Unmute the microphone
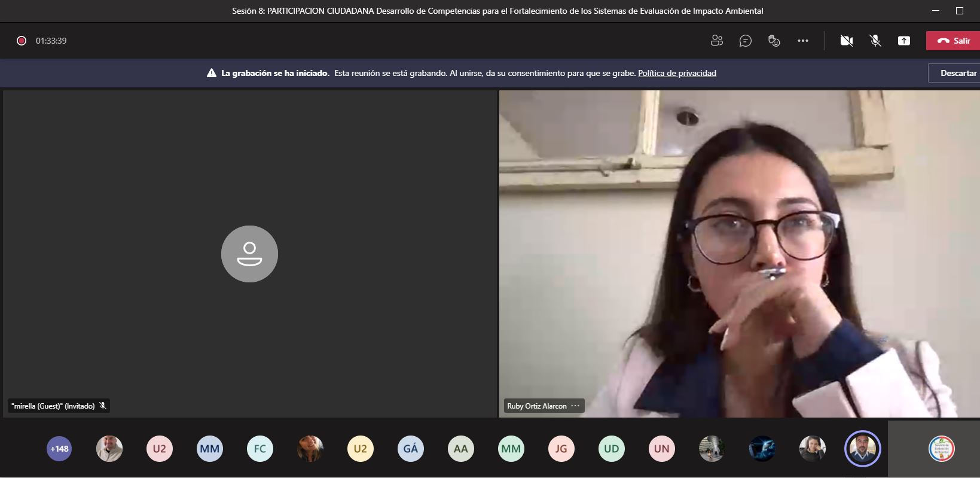980x478 pixels. point(875,41)
